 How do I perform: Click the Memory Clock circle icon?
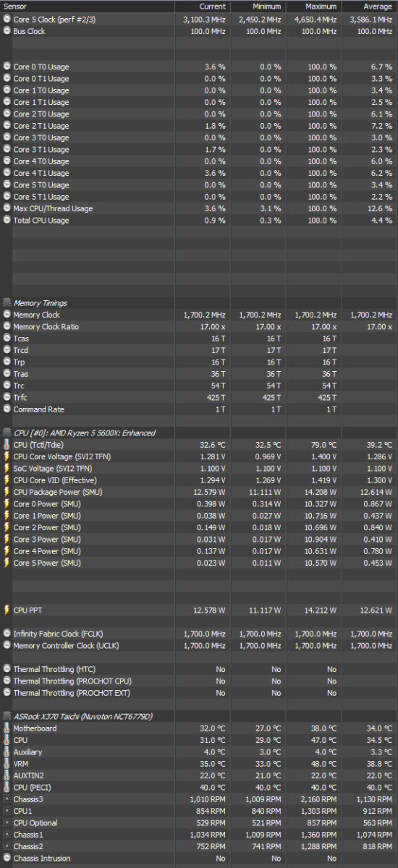(7, 315)
